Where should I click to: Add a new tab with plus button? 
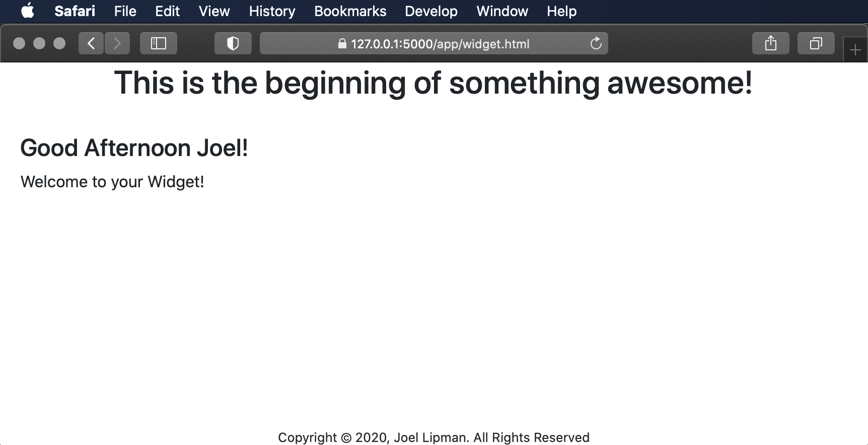pyautogui.click(x=855, y=50)
